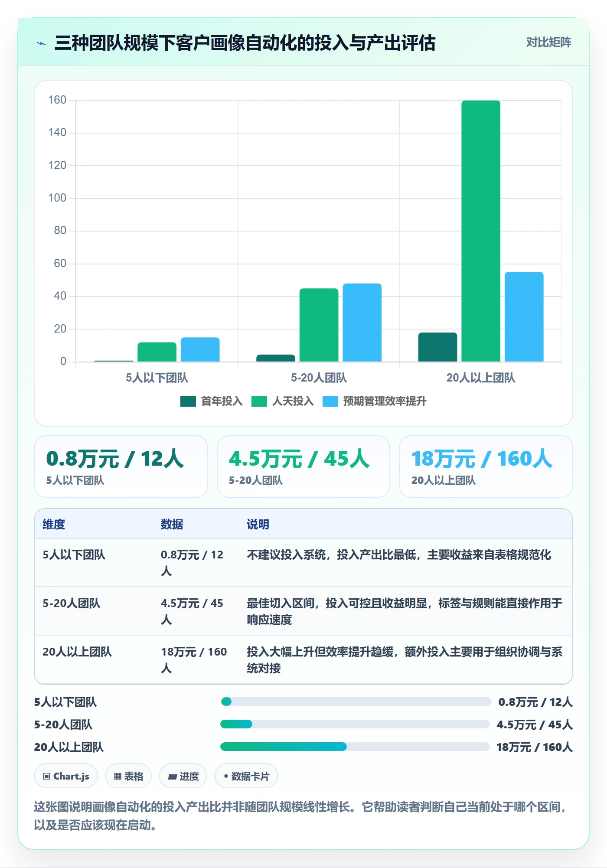Image resolution: width=607 pixels, height=868 pixels.
Task: Click the main title 三种团队规模下客户画像自动化的投入与产出评估
Action: tap(245, 43)
